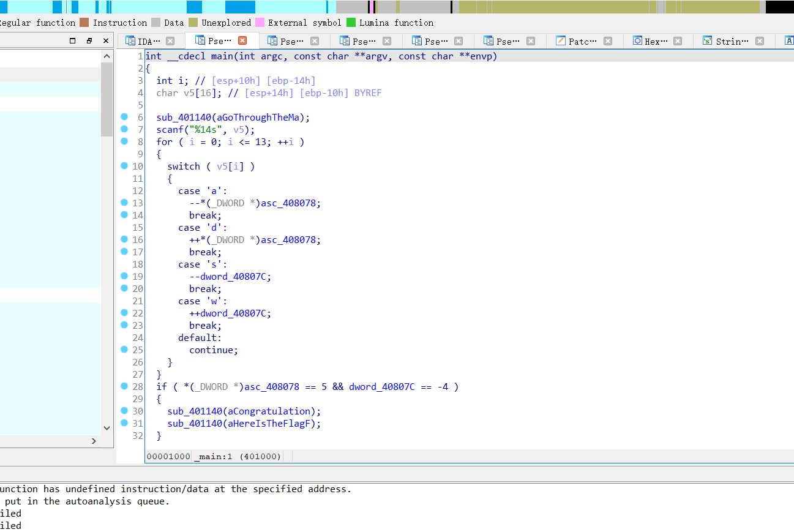Screen dimensions: 794x532
Task: Click left panel scrollbar down arrow
Action: [107, 428]
